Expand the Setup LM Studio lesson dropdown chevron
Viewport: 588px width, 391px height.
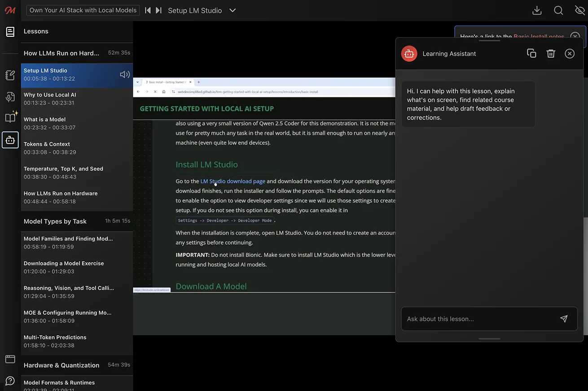(x=233, y=10)
